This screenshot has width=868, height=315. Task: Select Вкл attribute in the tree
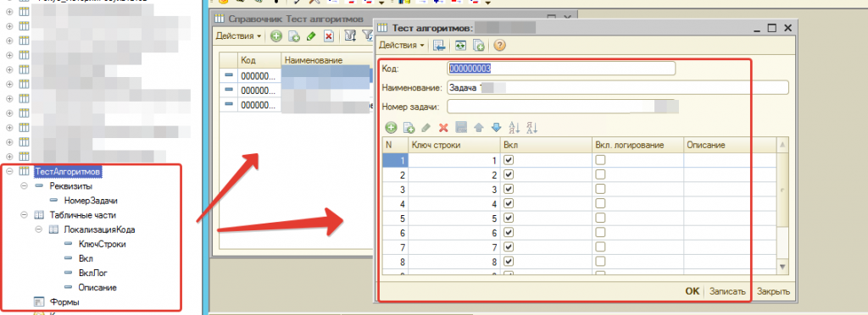click(86, 258)
